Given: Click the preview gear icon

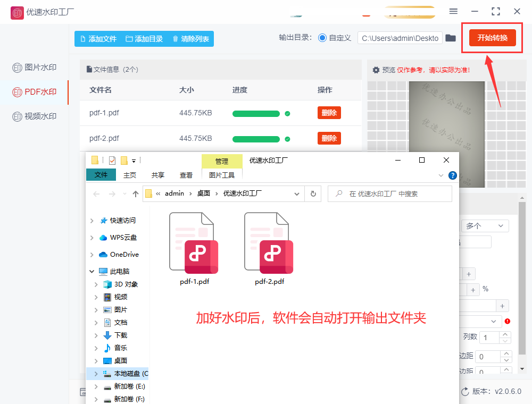Looking at the screenshot, I should coord(376,70).
